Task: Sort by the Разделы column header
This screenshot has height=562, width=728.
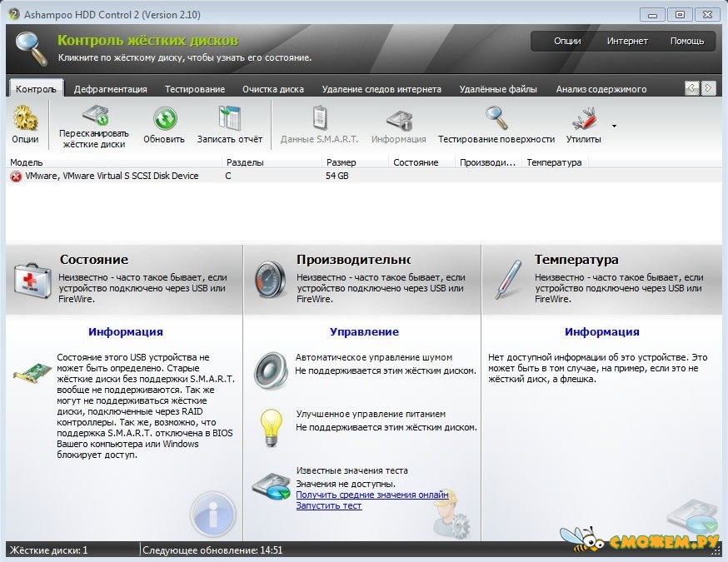Action: (x=272, y=162)
